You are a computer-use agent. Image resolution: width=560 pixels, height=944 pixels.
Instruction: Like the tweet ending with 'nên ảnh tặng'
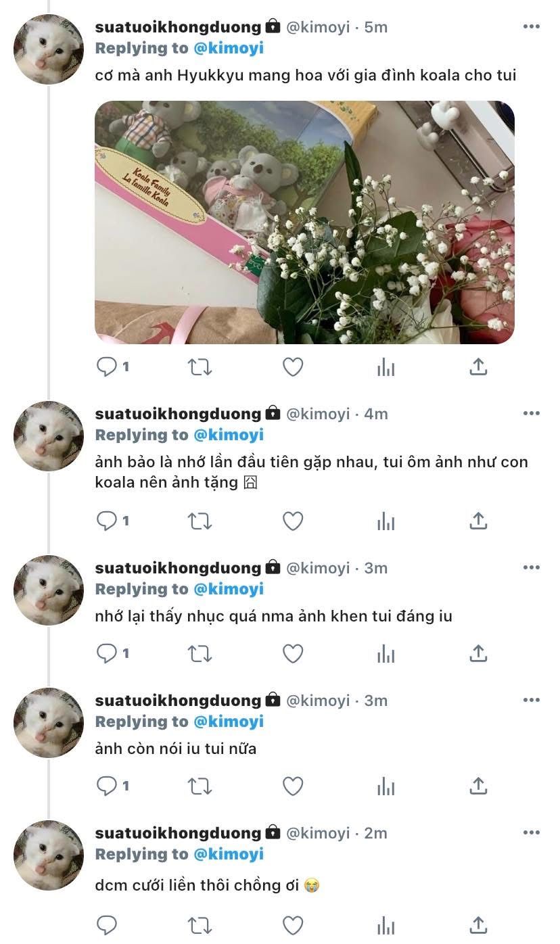(292, 521)
